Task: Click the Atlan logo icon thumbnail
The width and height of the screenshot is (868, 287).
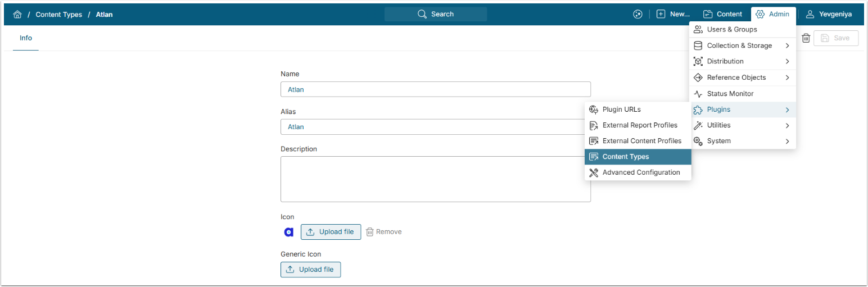Action: click(x=289, y=232)
